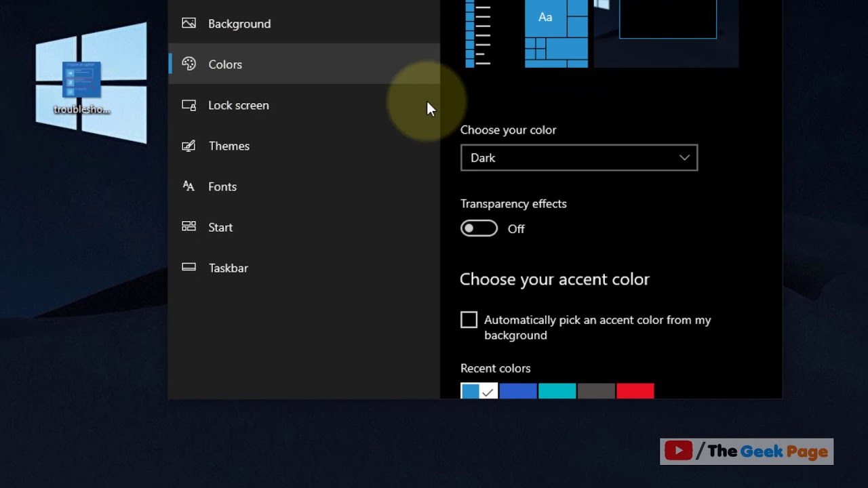Viewport: 868px width, 488px height.
Task: Click the Start tiles icon
Action: pyautogui.click(x=189, y=227)
